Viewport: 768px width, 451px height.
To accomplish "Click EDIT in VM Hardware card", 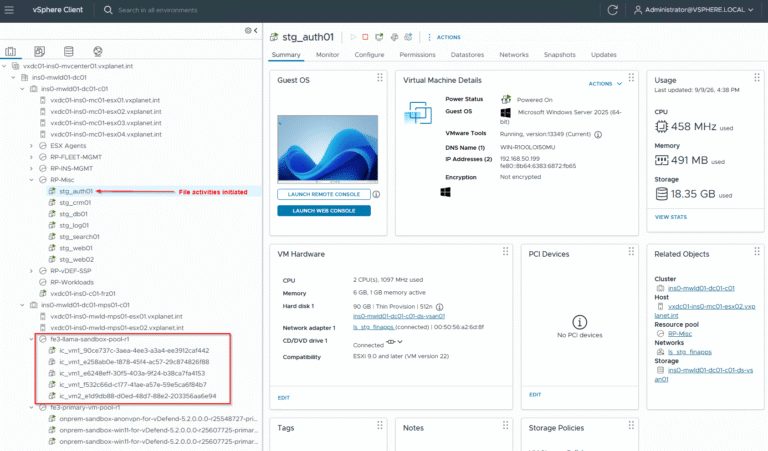I will pyautogui.click(x=284, y=398).
